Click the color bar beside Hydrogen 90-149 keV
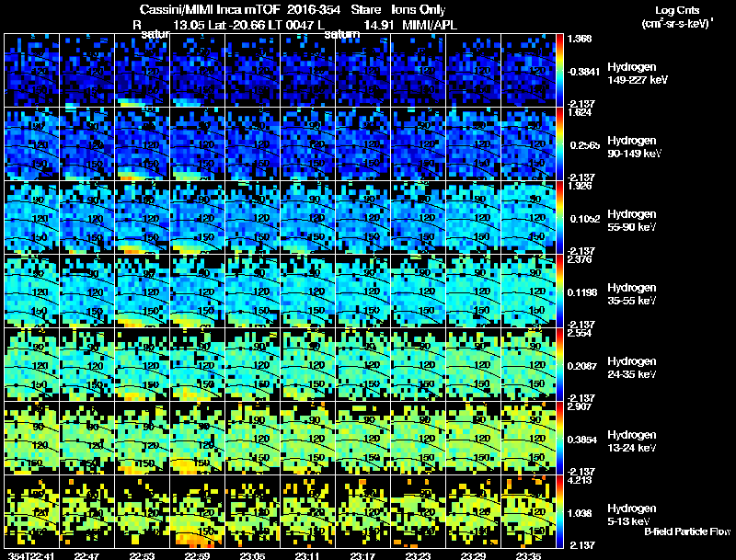 [559, 144]
